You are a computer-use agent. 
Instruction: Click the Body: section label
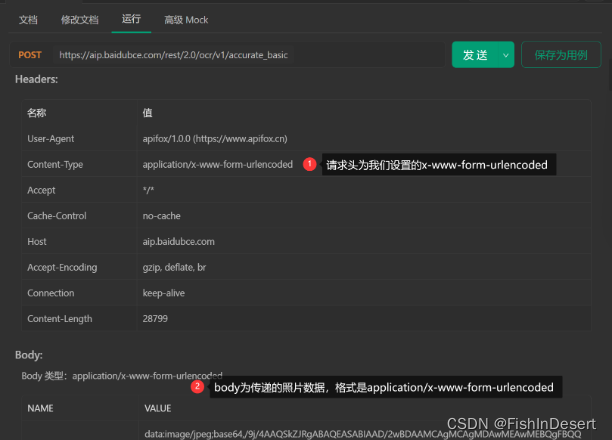coord(29,355)
